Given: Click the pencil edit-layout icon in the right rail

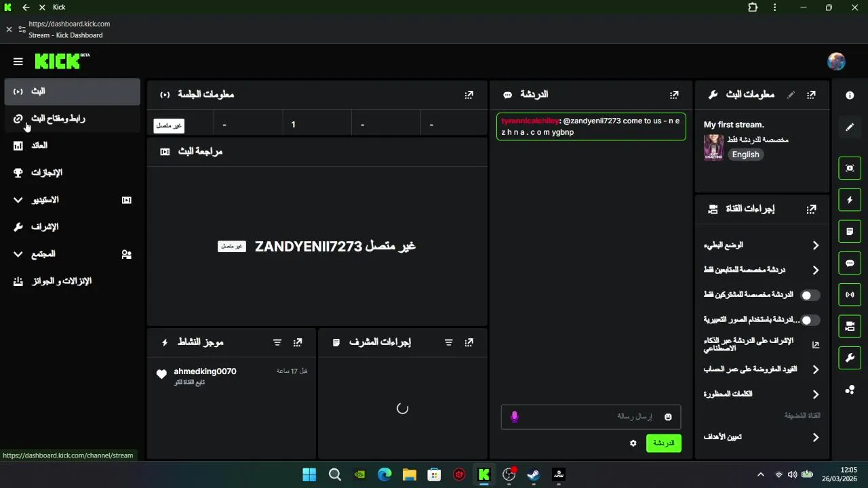Looking at the screenshot, I should click(x=850, y=127).
